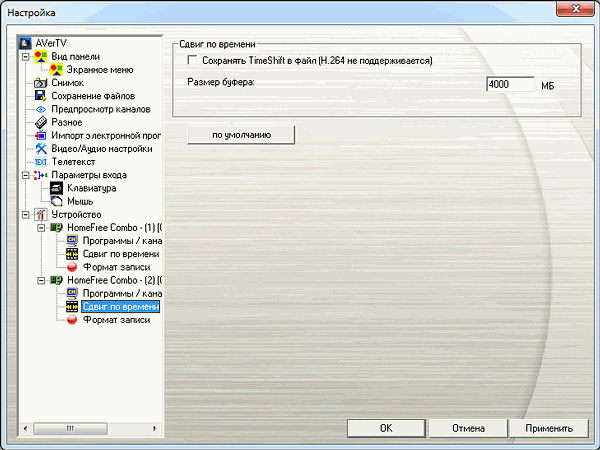Click the tree scrollbar right arrow
Image resolution: width=600 pixels, height=450 pixels.
pyautogui.click(x=155, y=428)
